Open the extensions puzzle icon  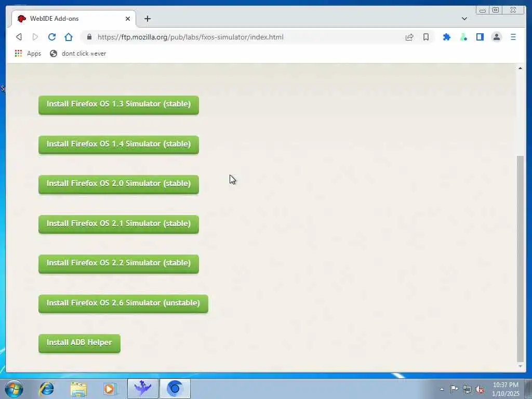[x=447, y=37]
